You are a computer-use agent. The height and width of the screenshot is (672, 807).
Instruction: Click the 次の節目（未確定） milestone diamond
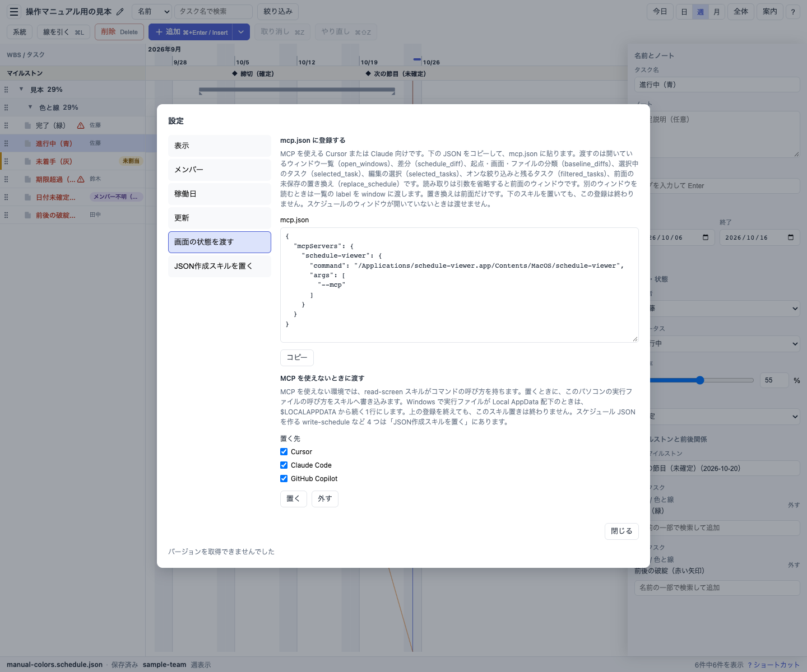368,73
